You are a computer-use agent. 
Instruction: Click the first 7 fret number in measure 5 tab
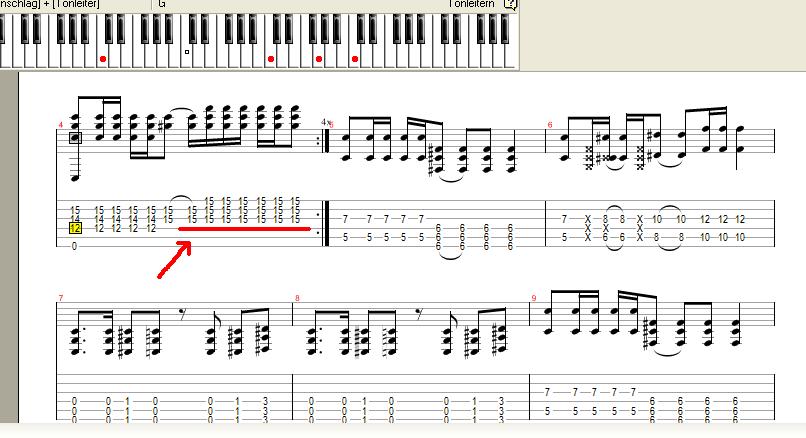pyautogui.click(x=345, y=219)
